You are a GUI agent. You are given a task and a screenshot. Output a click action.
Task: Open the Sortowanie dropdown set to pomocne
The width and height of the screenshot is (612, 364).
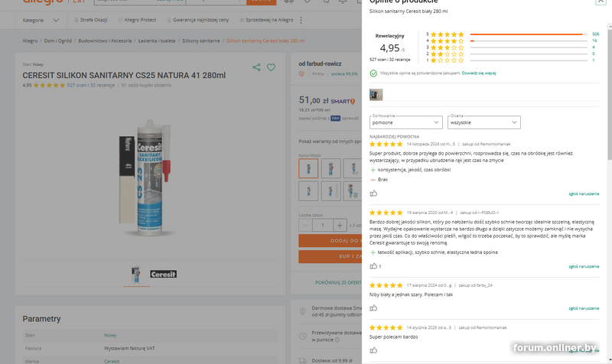coord(406,122)
